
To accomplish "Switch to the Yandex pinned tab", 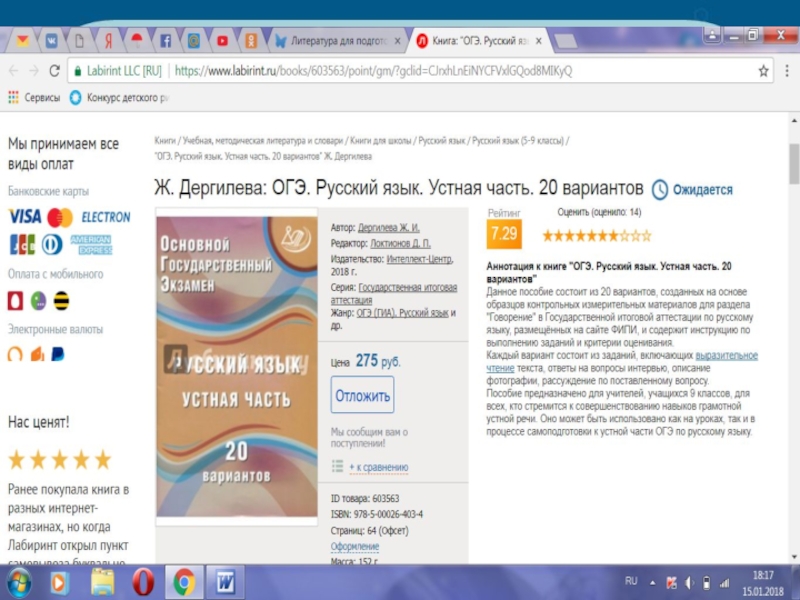I will pyautogui.click(x=107, y=41).
